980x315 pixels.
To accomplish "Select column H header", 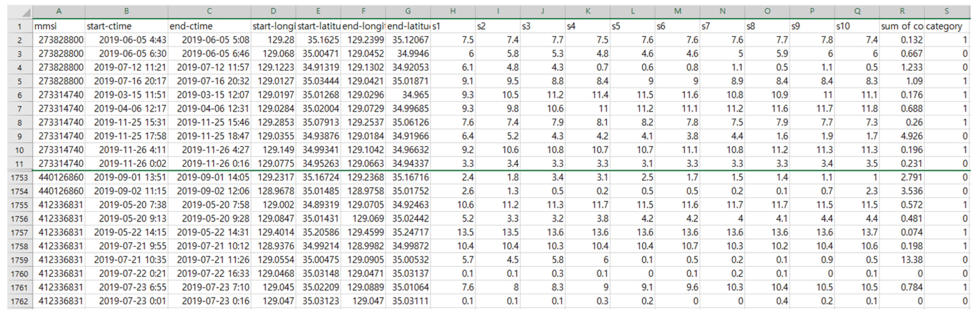I will pos(453,11).
